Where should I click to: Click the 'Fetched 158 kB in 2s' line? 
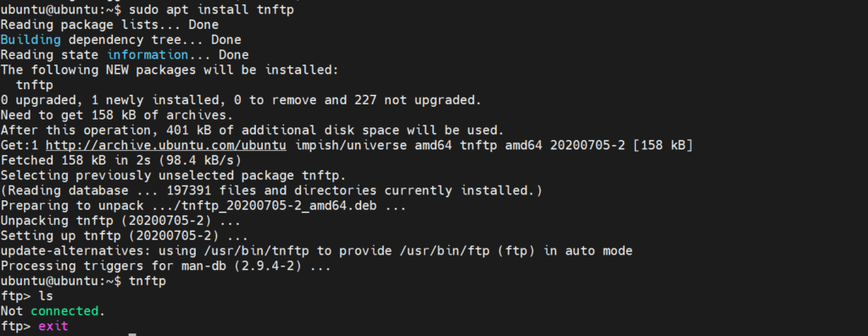[120, 160]
